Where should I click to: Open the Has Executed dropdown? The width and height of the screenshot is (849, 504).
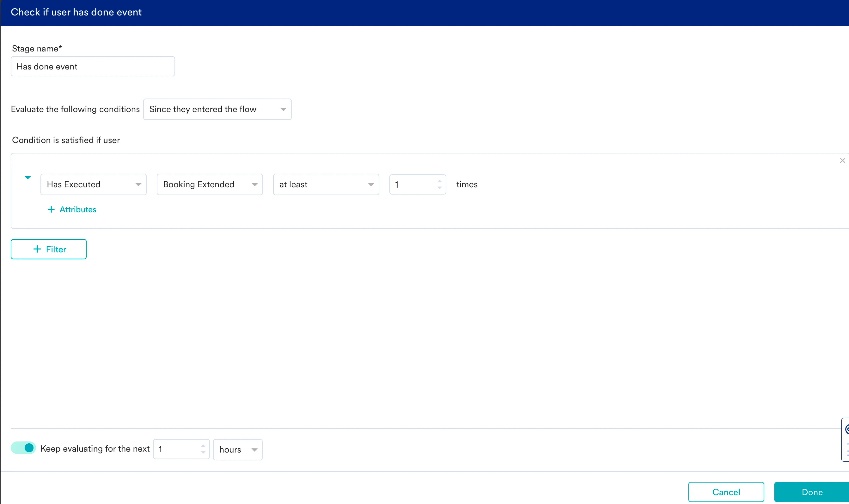[x=93, y=184]
